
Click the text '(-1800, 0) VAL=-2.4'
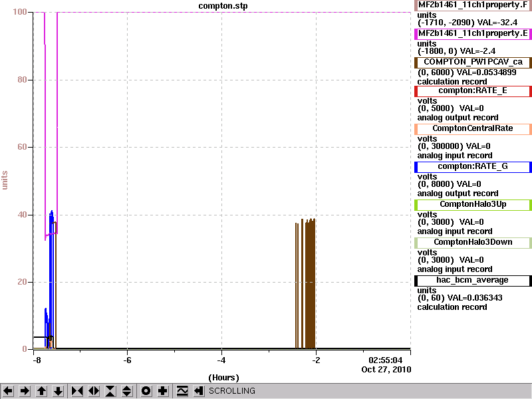(x=456, y=51)
